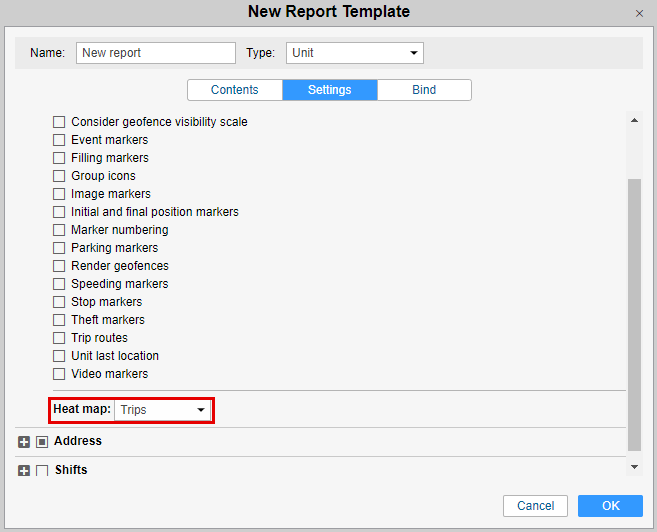Switch to the Bind tab
This screenshot has width=657, height=532.
click(424, 90)
